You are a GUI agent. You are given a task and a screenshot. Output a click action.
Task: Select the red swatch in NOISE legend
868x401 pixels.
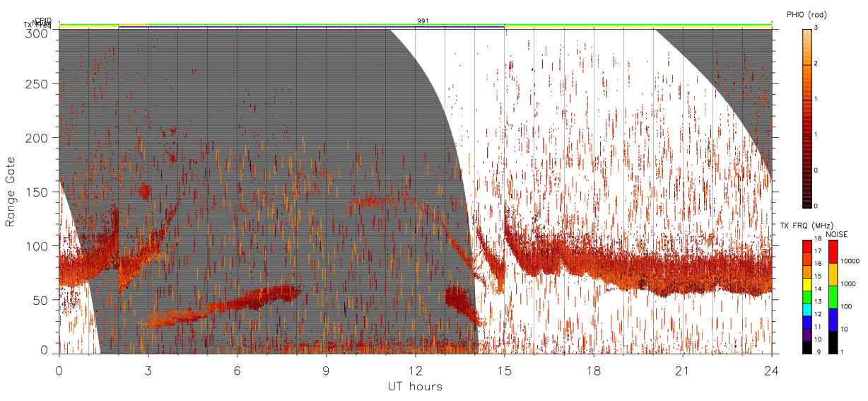click(x=833, y=252)
